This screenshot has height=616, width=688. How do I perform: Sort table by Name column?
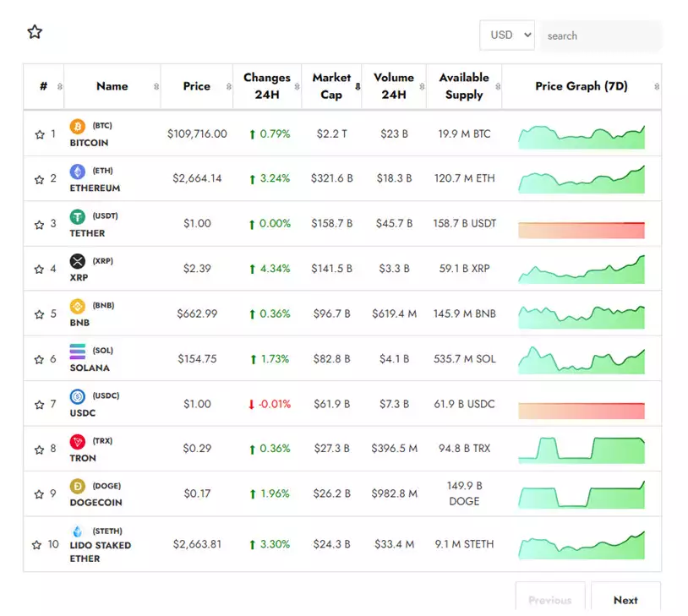112,86
